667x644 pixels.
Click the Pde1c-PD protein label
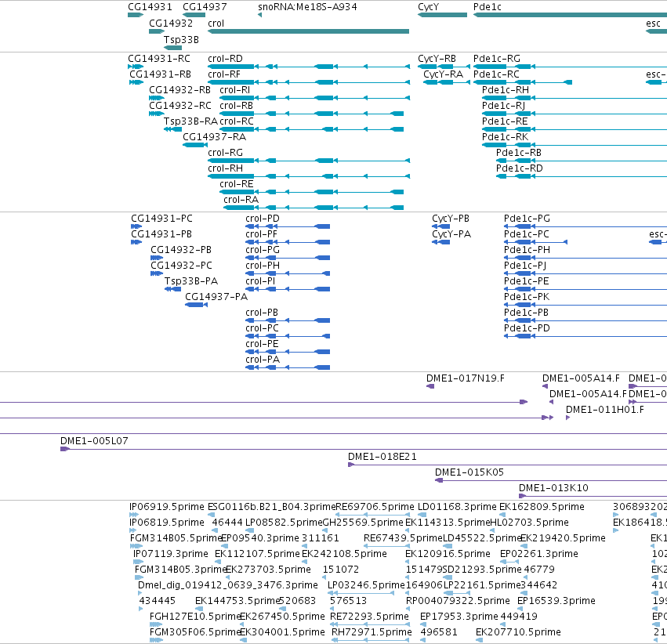[x=527, y=327]
